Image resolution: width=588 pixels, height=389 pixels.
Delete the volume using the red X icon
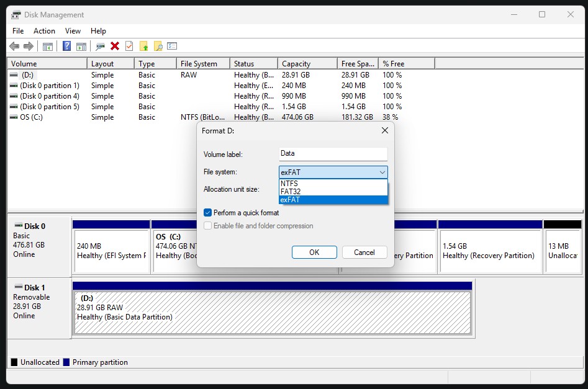click(x=114, y=45)
